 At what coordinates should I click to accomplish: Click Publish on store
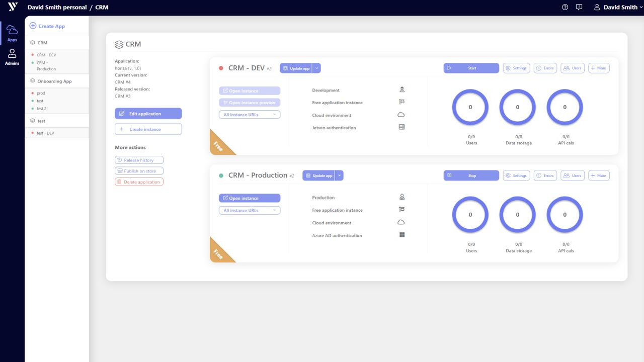[139, 171]
